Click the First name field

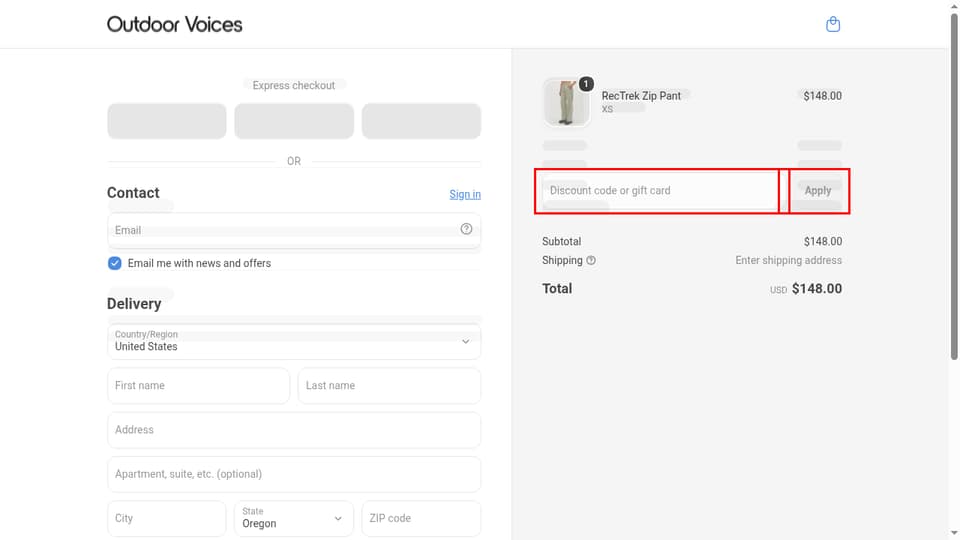198,386
